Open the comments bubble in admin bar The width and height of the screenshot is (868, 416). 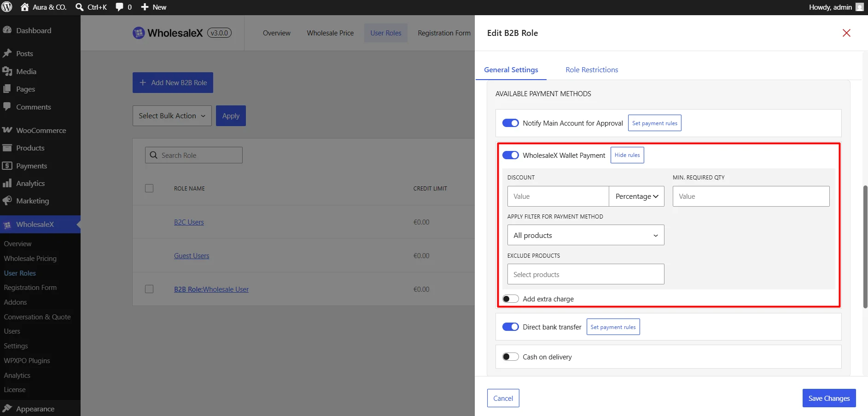(120, 7)
